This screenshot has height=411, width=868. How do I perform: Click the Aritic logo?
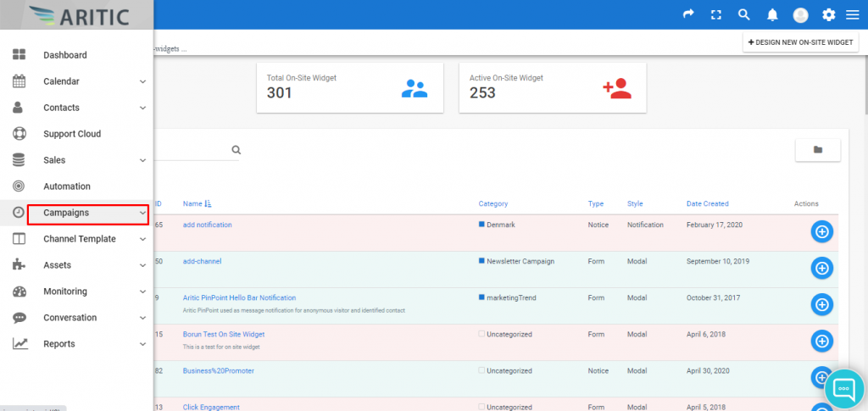click(78, 15)
